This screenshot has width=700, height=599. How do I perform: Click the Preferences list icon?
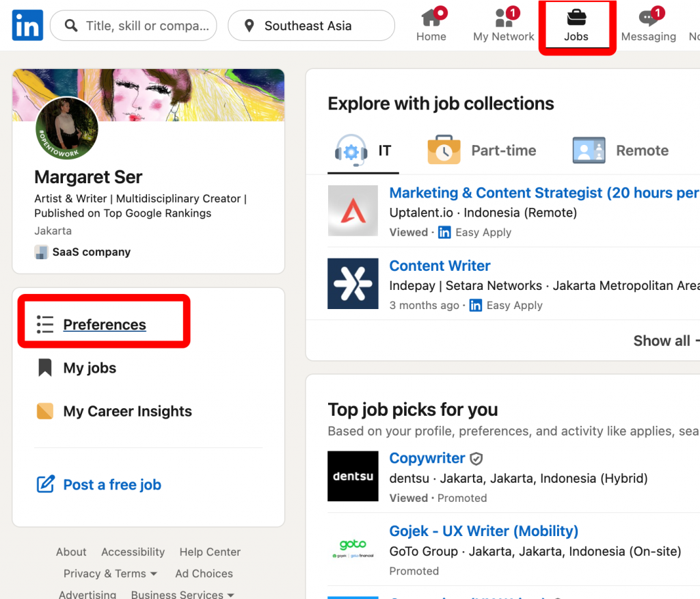(x=44, y=325)
